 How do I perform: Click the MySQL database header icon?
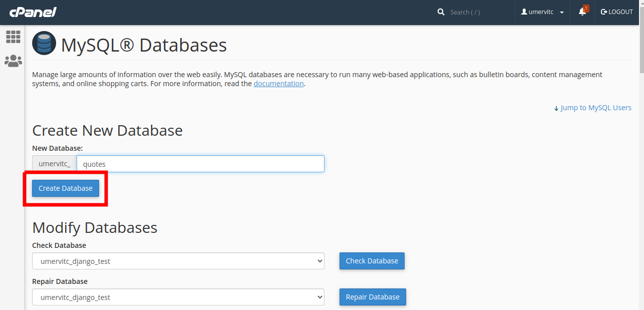click(x=44, y=43)
